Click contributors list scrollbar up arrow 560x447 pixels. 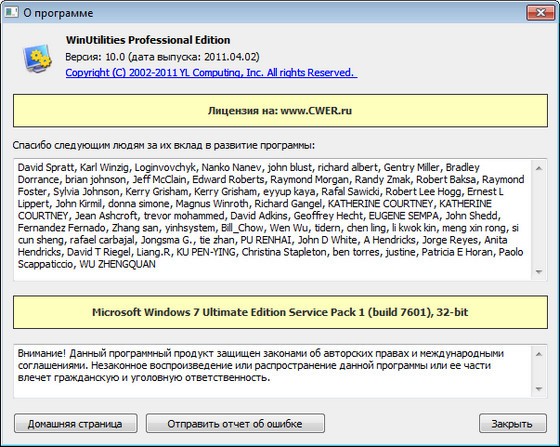tap(539, 168)
